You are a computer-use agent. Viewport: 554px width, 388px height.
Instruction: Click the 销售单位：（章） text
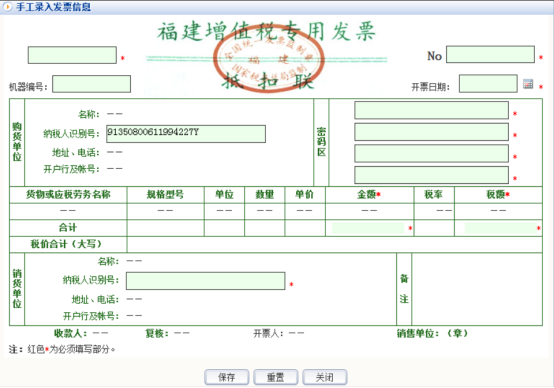pos(432,333)
